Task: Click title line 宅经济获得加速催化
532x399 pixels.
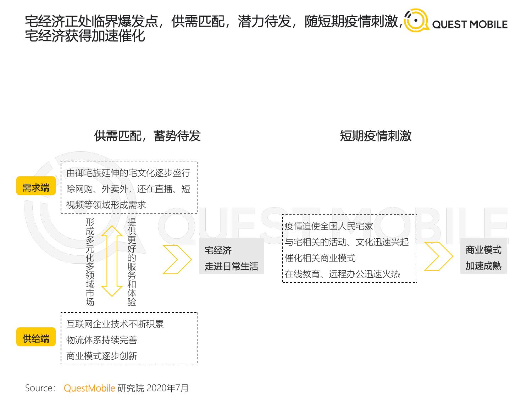Action: tap(85, 35)
